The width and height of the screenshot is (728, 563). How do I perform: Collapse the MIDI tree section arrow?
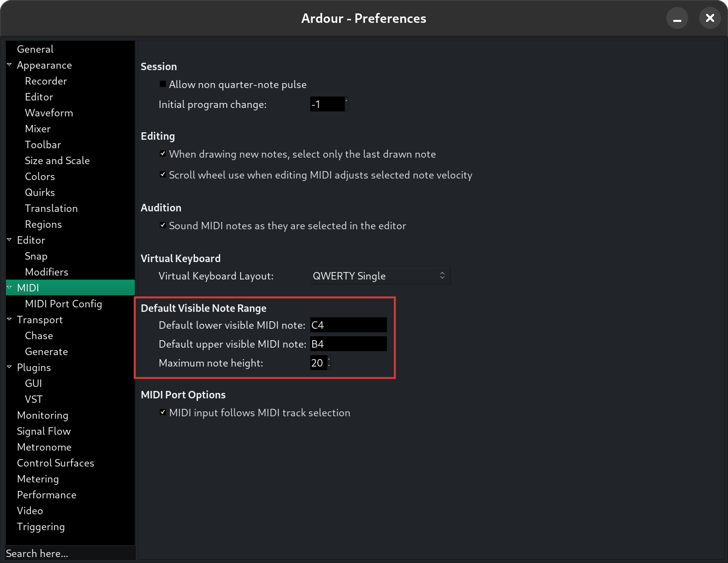[9, 287]
